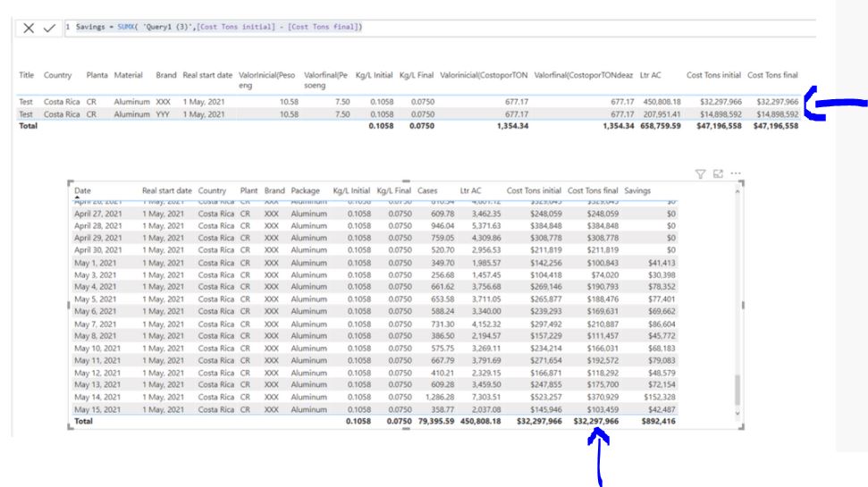Select the $892,416 total savings value
The image size is (868, 487).
point(659,421)
